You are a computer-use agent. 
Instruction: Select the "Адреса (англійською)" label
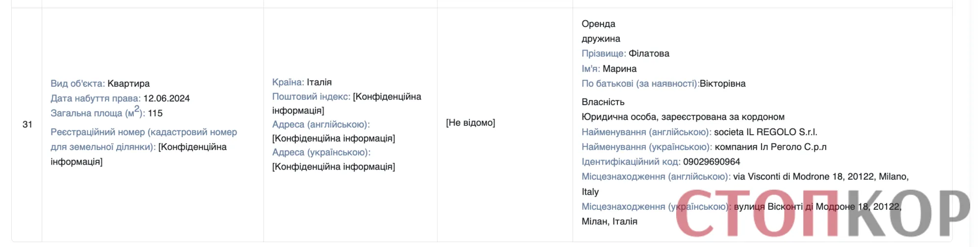321,124
